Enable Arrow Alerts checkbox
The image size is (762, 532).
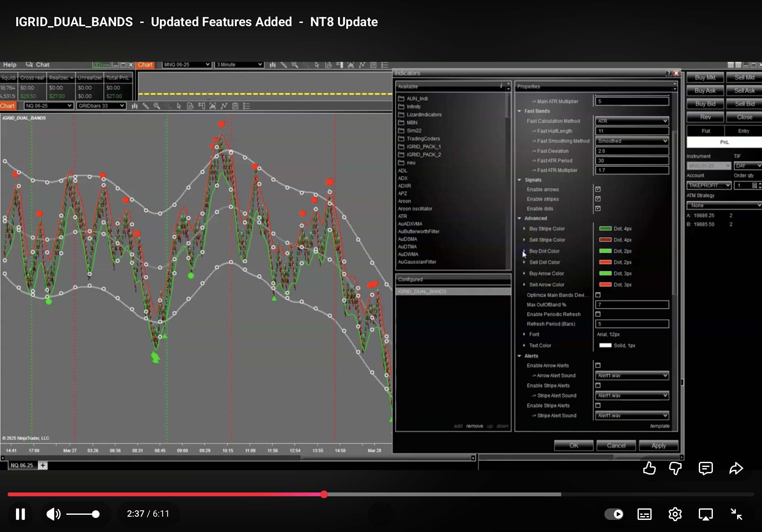point(598,365)
